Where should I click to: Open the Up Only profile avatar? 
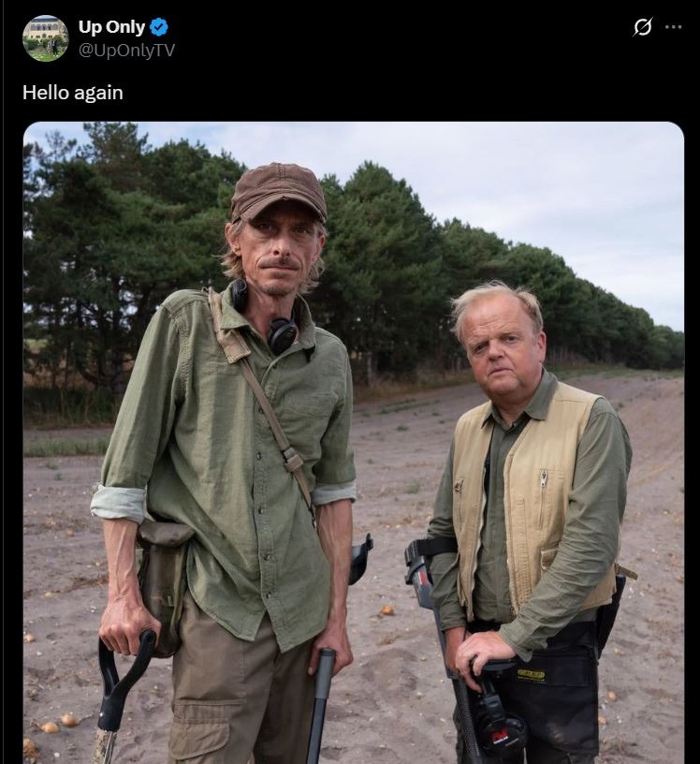click(x=45, y=38)
